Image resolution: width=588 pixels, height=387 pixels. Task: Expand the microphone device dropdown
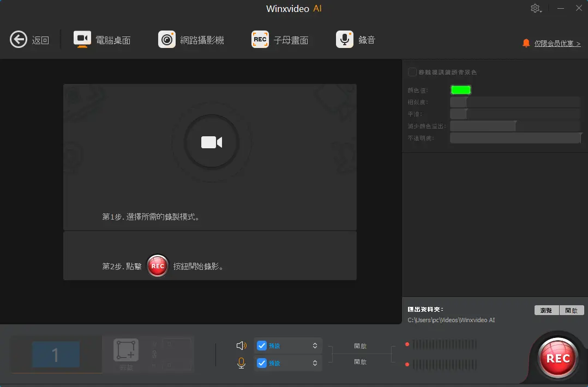[x=315, y=362]
